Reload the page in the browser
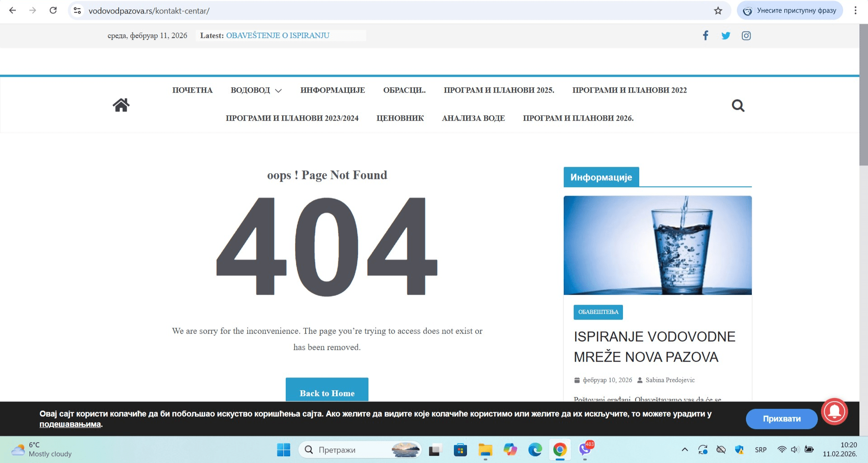 53,10
